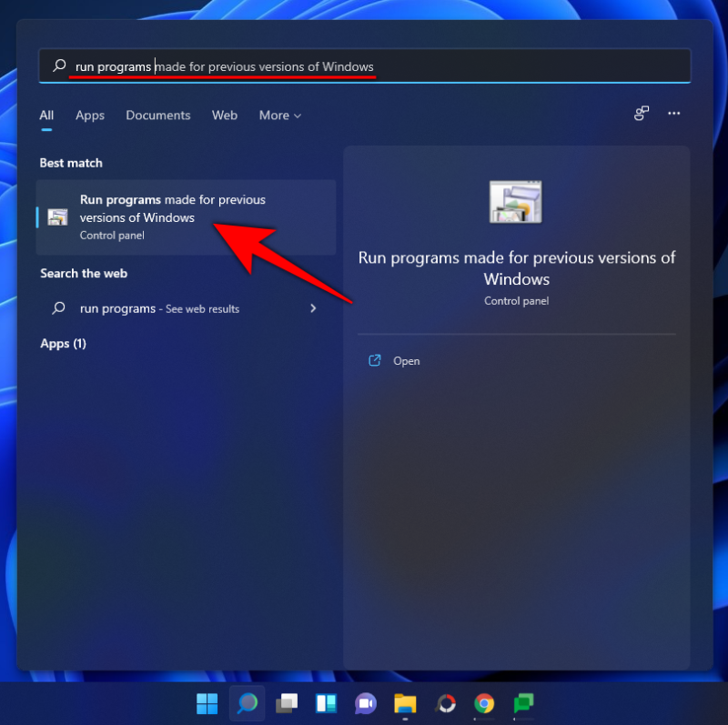Switch to the Web filter tab
The height and width of the screenshot is (725, 728).
click(x=225, y=116)
